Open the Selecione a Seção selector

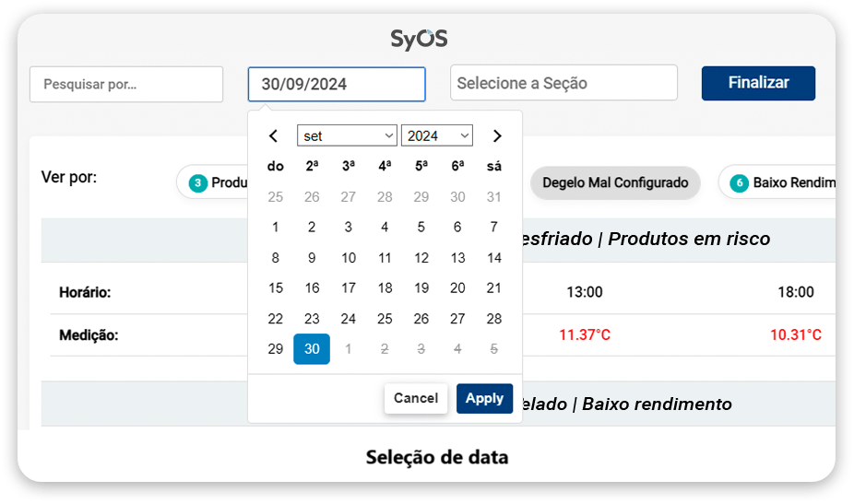(563, 83)
